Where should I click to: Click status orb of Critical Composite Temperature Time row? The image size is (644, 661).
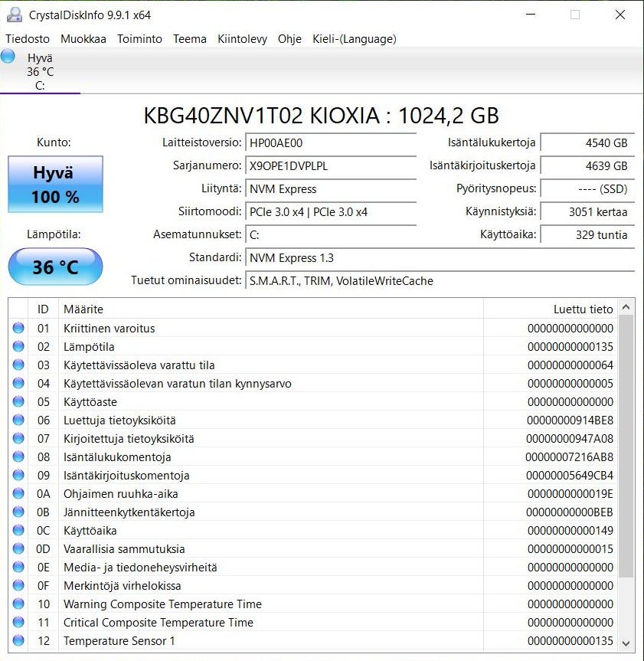(18, 622)
